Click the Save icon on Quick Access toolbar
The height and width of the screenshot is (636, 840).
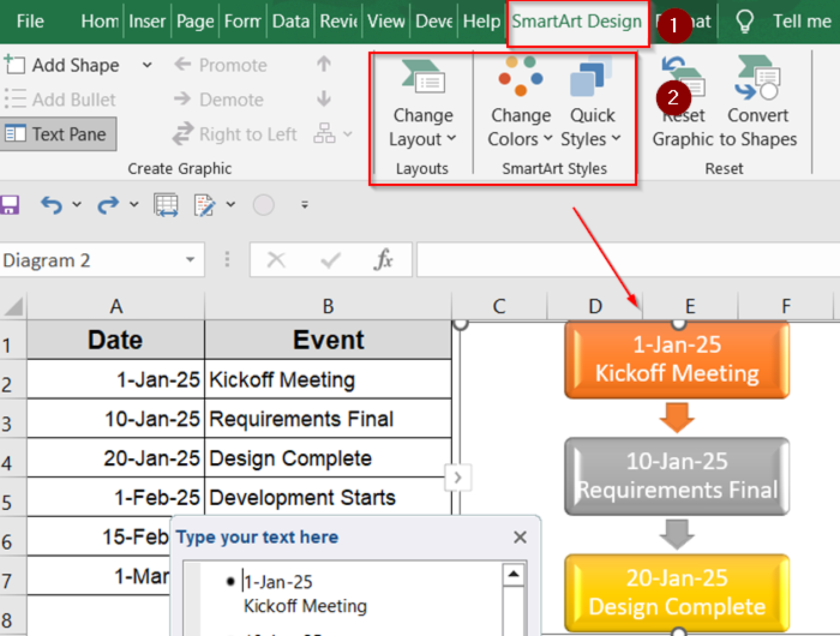click(x=9, y=205)
